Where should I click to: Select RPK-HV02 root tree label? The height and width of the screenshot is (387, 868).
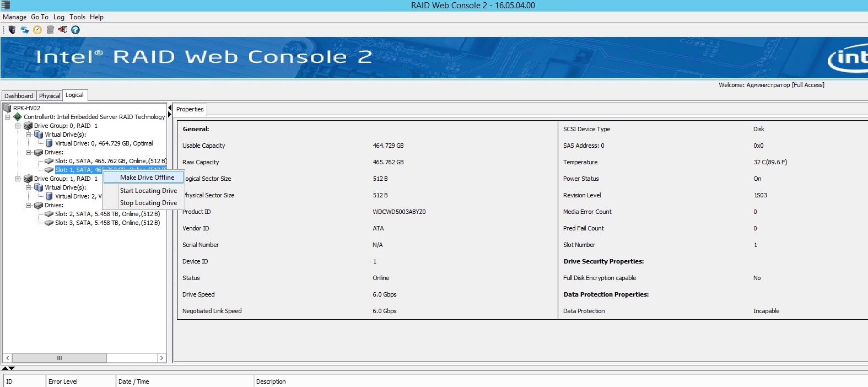[26, 108]
